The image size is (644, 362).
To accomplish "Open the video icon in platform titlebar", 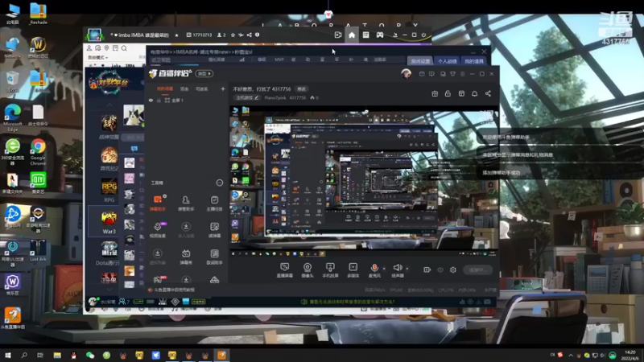I will [x=337, y=35].
